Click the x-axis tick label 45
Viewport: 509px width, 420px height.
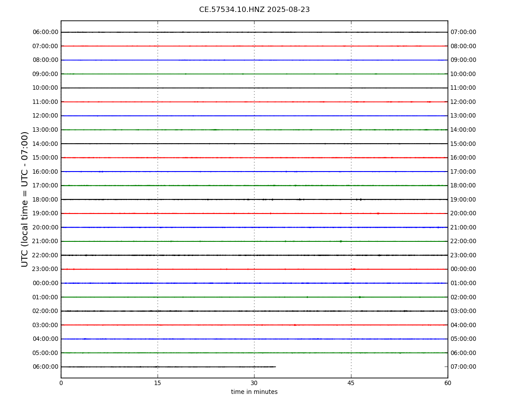tap(351, 383)
